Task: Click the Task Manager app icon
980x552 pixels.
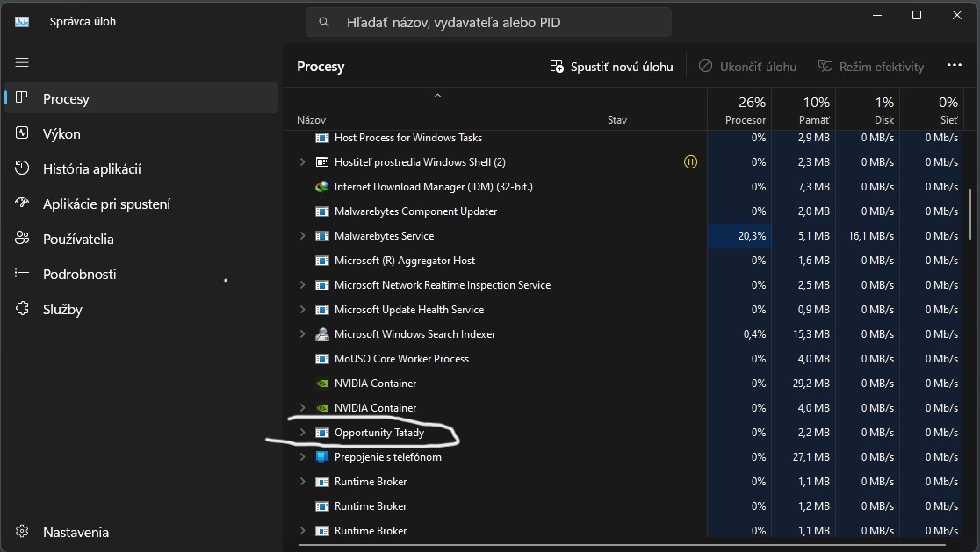Action: (x=22, y=22)
